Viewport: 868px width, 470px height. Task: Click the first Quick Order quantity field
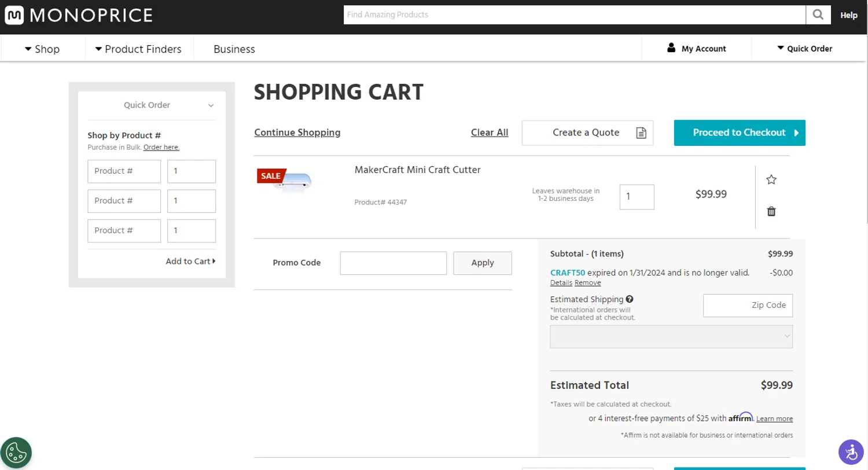pos(192,171)
